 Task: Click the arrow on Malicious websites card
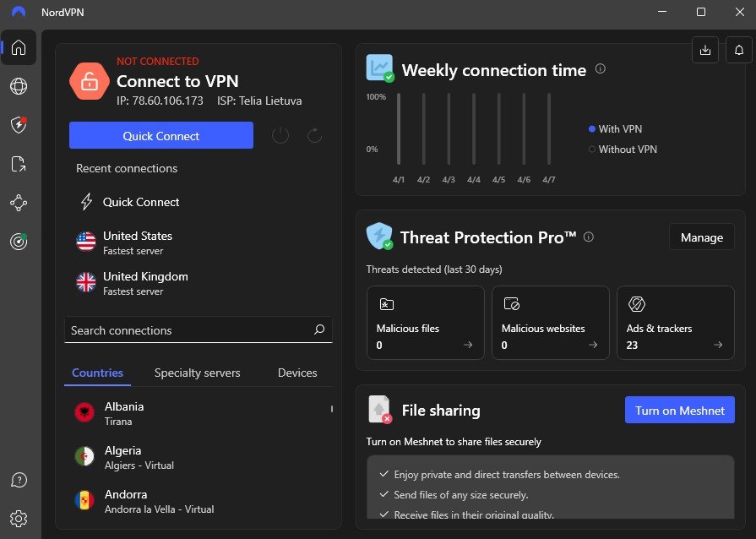pos(593,345)
